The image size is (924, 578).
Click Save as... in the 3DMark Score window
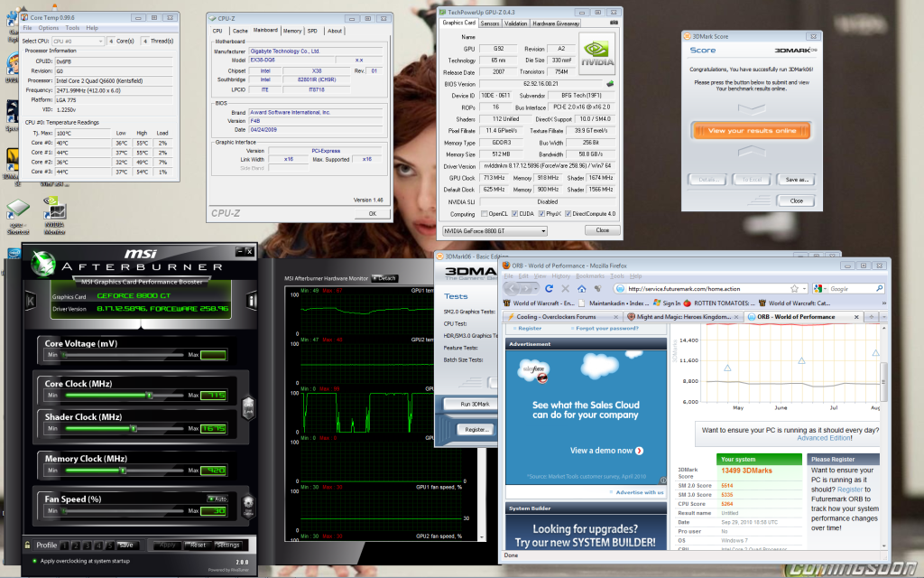[797, 180]
